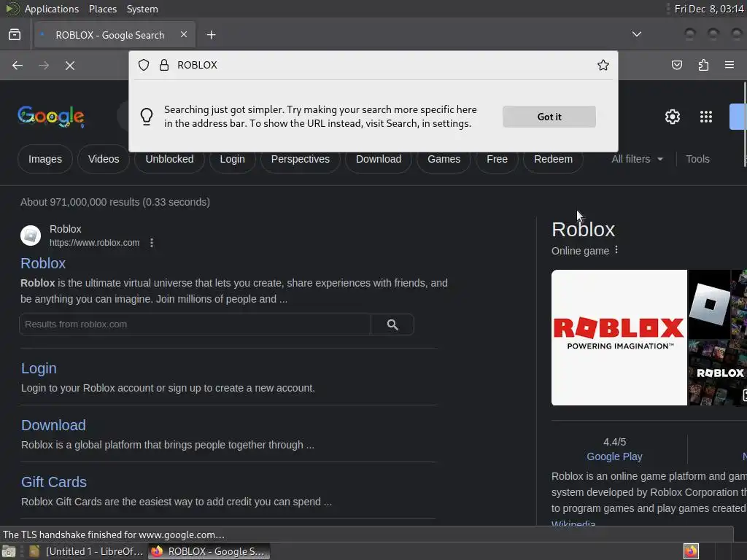View the Roblox Powering Imagination image

pyautogui.click(x=619, y=338)
